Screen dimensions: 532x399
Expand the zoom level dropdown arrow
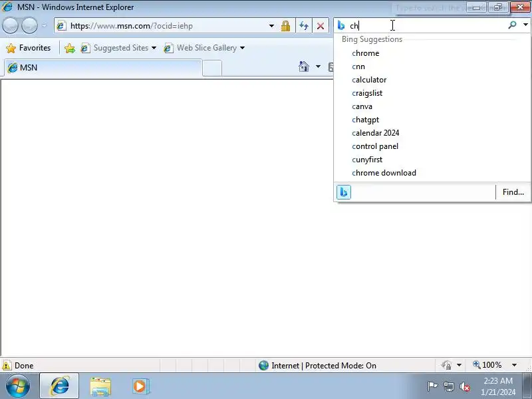pos(514,365)
